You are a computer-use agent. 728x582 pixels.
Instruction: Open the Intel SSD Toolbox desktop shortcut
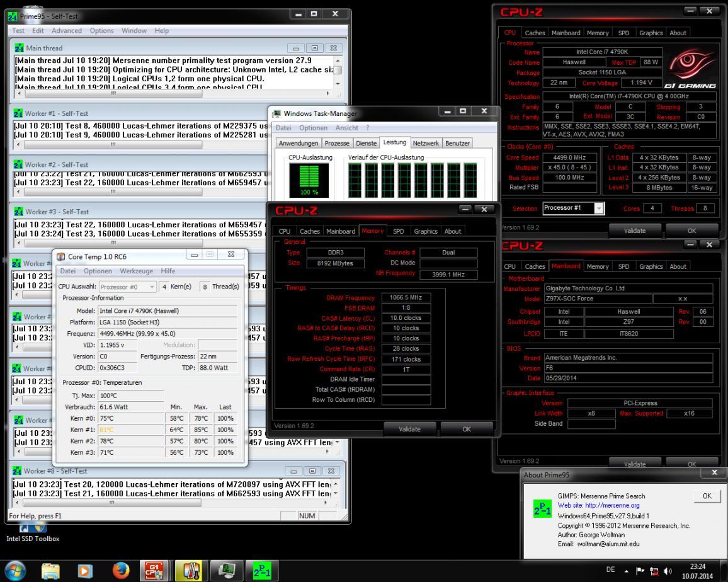[33, 533]
